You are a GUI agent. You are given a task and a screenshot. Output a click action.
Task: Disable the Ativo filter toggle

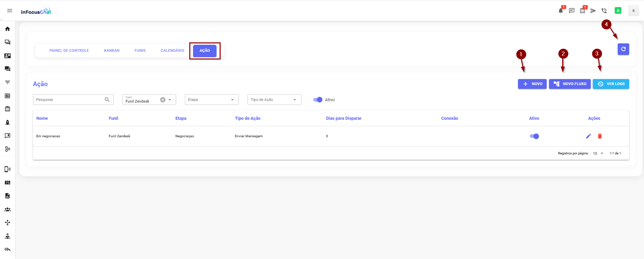(318, 100)
